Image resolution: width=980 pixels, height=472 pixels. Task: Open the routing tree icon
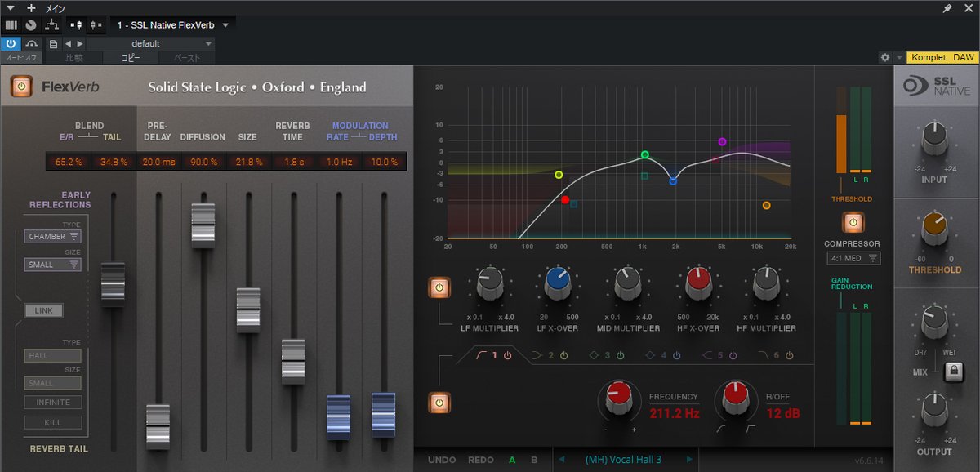pos(52,25)
